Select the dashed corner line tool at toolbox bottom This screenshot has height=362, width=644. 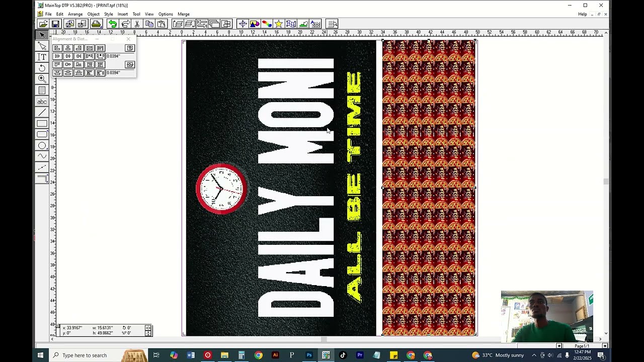(42, 178)
